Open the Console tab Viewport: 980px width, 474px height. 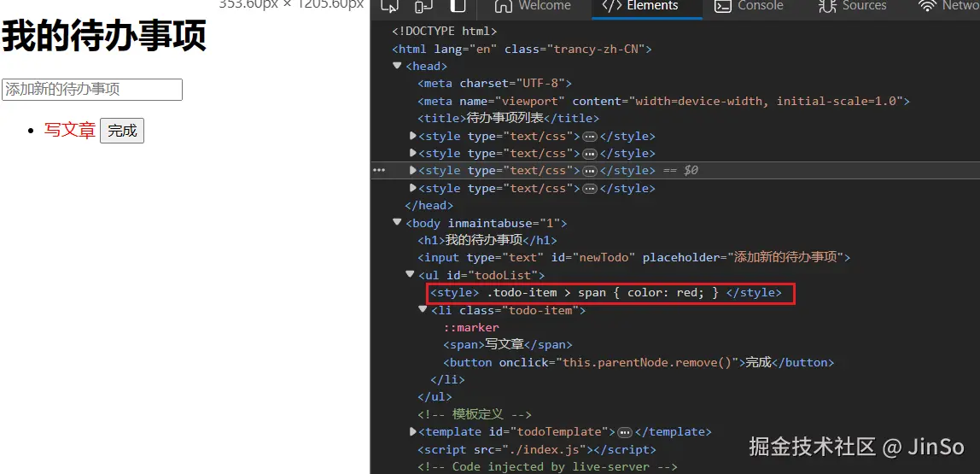point(749,6)
